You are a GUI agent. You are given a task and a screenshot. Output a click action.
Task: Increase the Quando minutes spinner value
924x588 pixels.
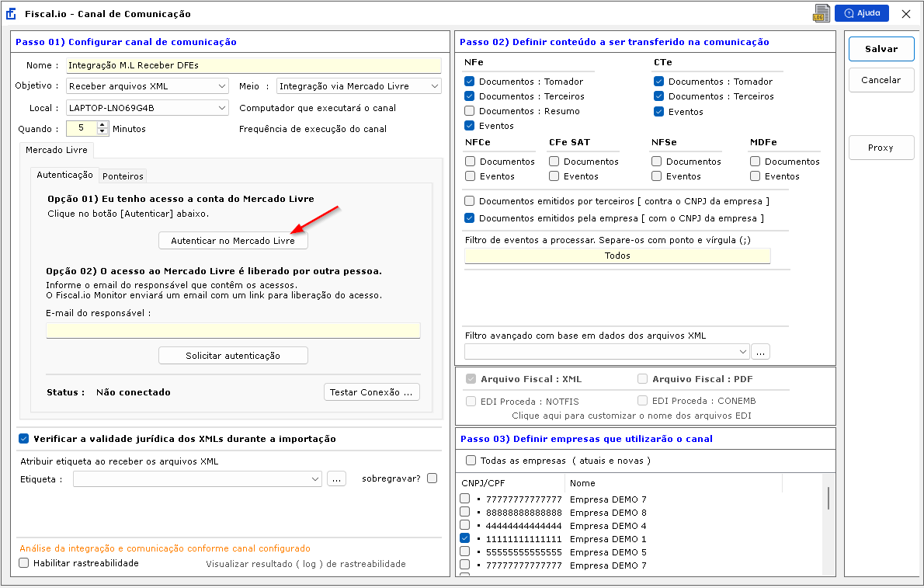tap(102, 125)
